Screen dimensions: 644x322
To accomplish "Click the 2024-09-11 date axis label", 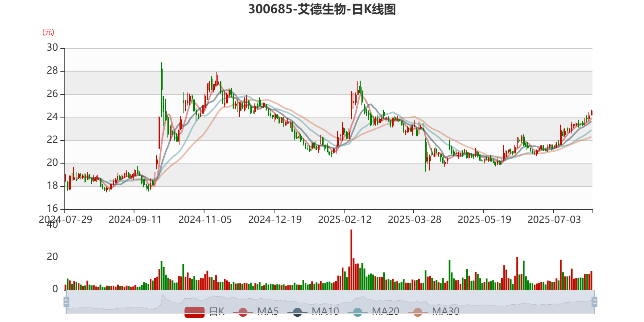I will click(x=135, y=220).
